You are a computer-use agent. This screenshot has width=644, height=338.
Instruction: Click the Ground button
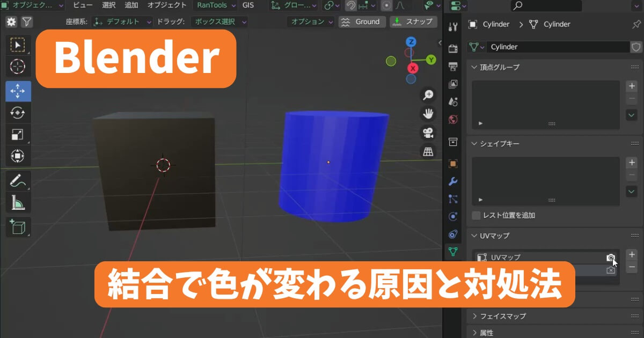362,22
